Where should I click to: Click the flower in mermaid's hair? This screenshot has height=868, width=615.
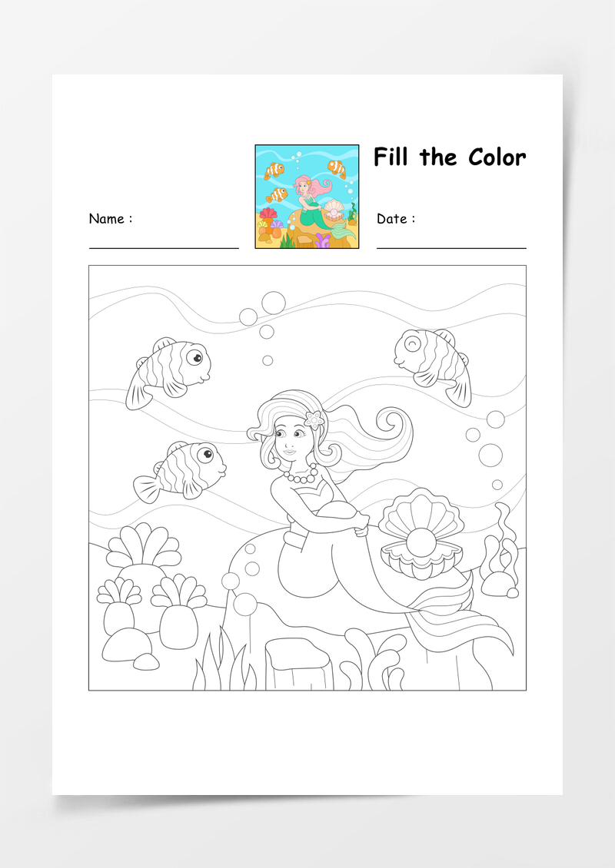314,420
